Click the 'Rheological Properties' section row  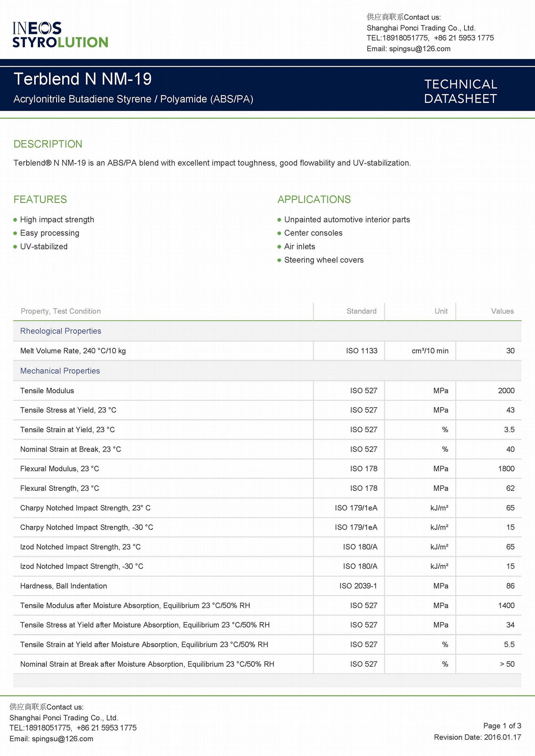point(267,331)
